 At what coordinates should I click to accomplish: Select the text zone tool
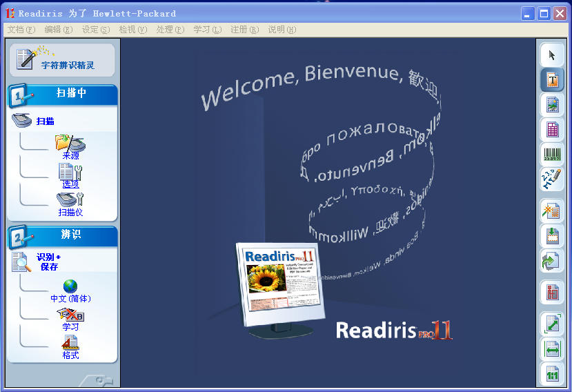coord(552,79)
